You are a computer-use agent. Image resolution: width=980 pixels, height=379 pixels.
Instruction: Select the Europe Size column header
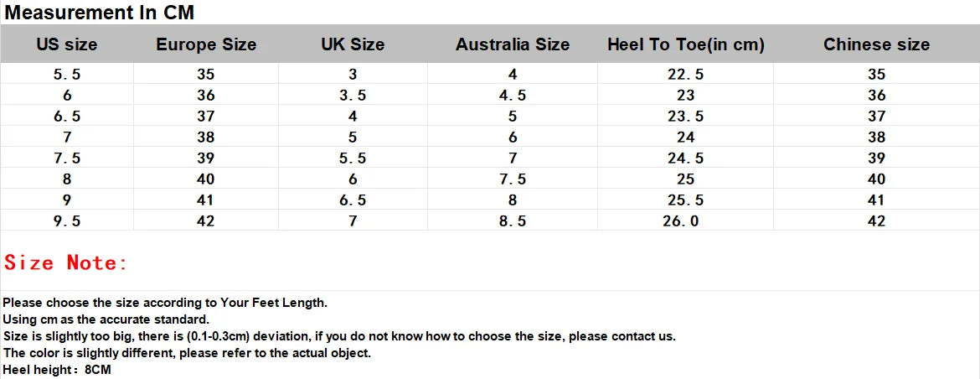(206, 45)
